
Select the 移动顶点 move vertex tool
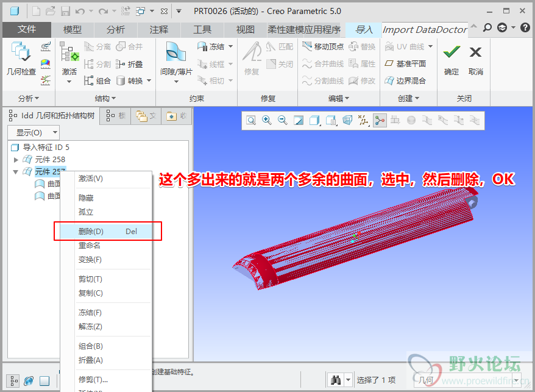323,46
